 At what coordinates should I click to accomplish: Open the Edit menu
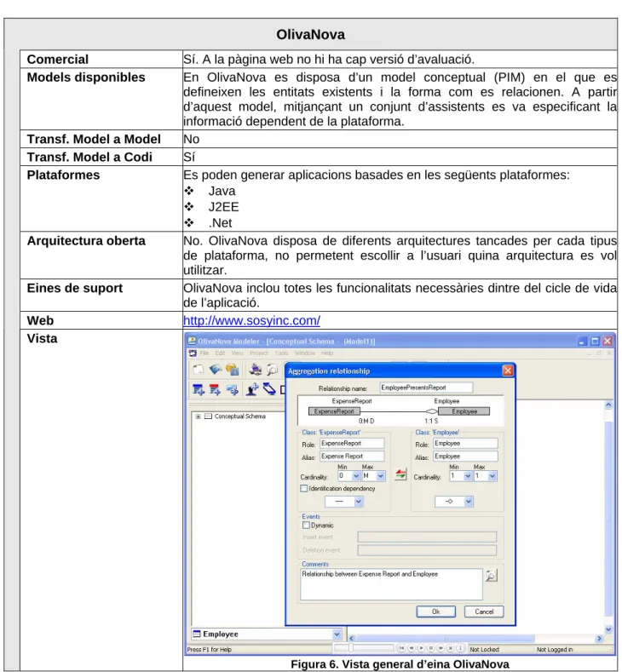click(x=220, y=353)
